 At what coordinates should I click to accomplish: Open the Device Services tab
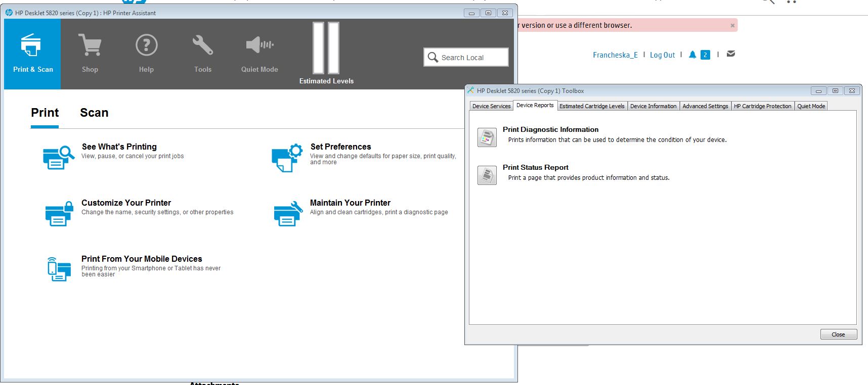click(491, 106)
